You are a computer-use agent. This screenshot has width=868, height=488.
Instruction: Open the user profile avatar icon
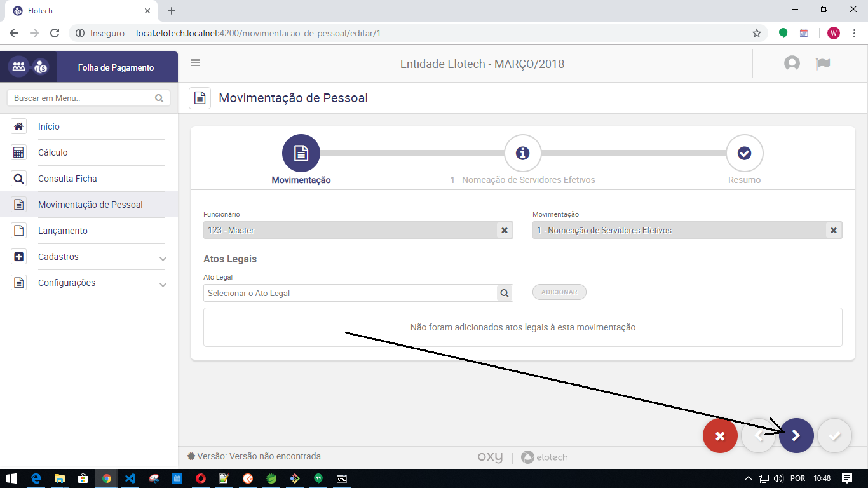(792, 64)
